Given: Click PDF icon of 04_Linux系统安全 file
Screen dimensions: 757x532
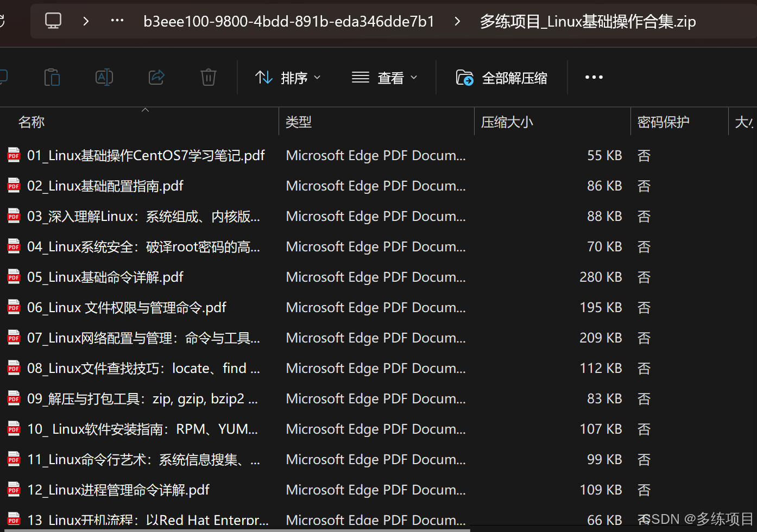Looking at the screenshot, I should coord(14,246).
